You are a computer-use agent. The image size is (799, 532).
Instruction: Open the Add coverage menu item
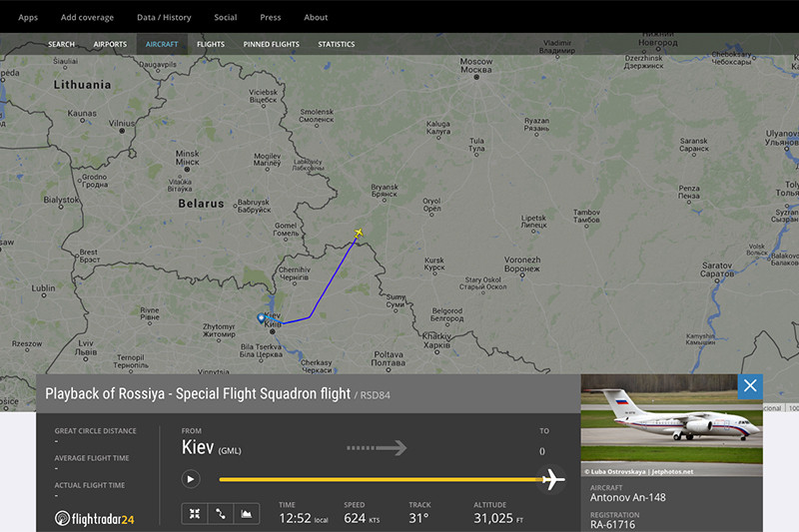coord(87,17)
